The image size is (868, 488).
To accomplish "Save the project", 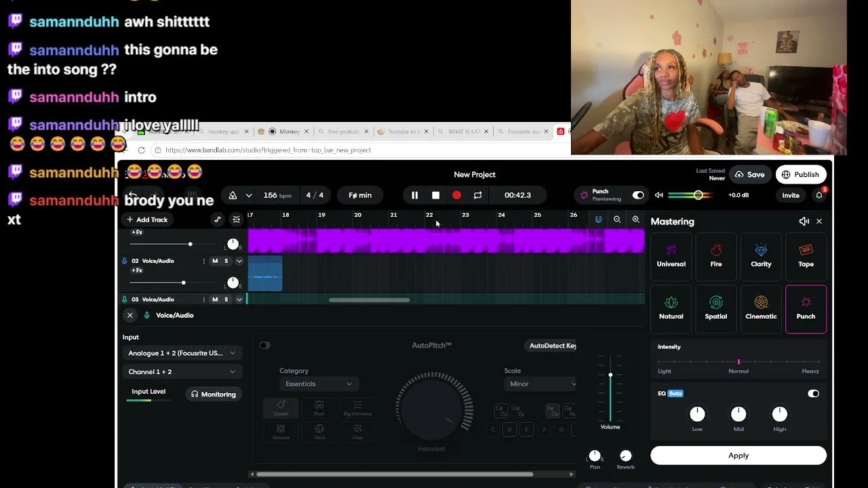I will tap(749, 174).
